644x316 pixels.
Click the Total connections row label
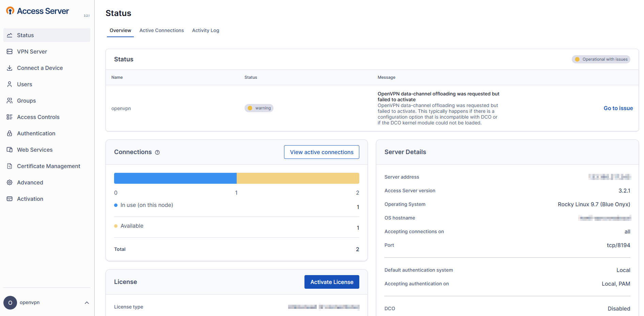[x=120, y=249]
